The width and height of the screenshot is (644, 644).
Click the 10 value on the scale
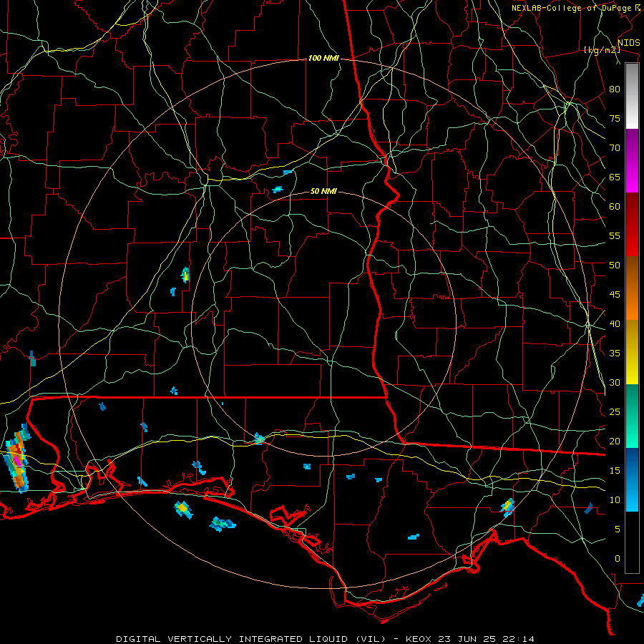tap(615, 500)
